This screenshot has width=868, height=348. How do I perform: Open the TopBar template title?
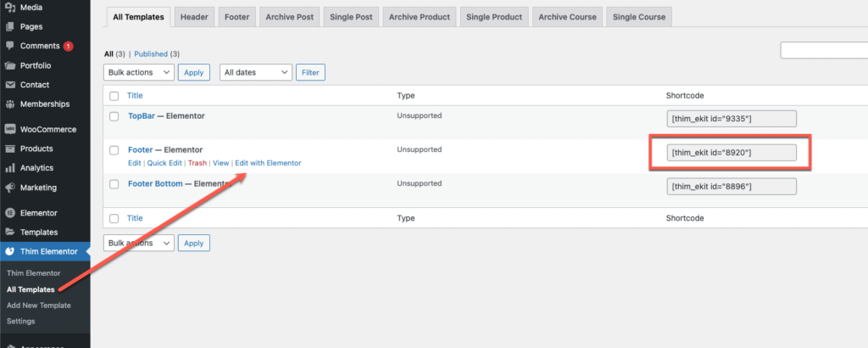point(142,116)
